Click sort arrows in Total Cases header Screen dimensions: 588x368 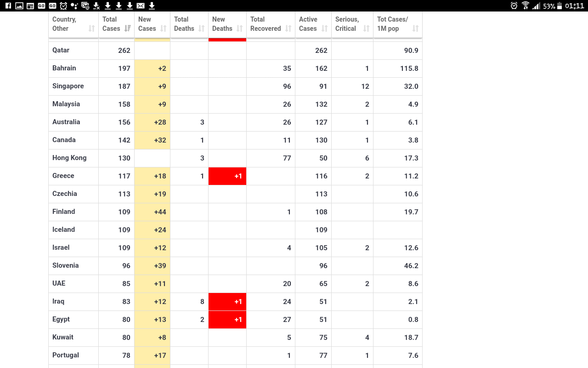tap(128, 29)
